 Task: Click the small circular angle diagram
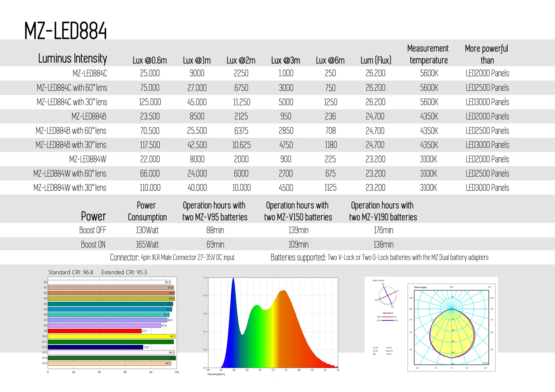point(387,295)
